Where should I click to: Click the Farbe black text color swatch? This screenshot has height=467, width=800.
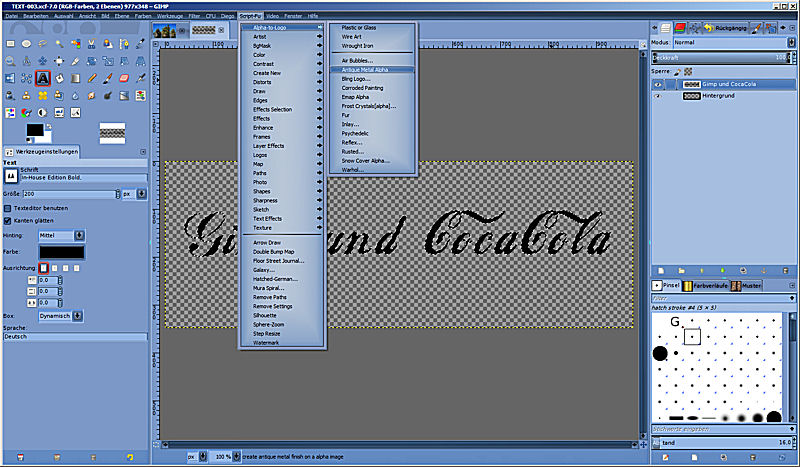62,252
